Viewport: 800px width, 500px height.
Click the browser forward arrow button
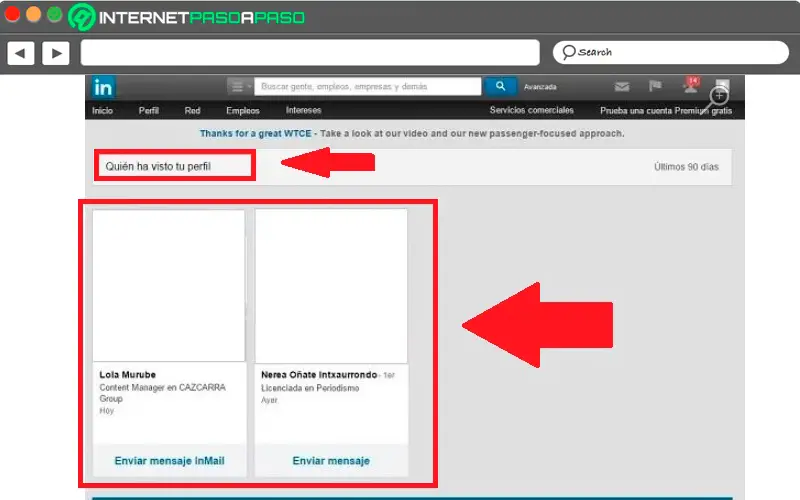(x=56, y=53)
